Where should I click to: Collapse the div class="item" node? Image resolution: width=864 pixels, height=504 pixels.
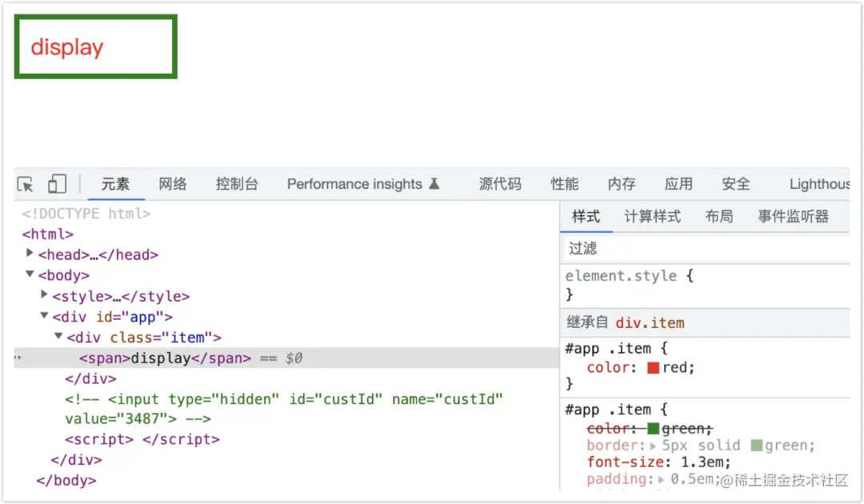click(x=58, y=336)
